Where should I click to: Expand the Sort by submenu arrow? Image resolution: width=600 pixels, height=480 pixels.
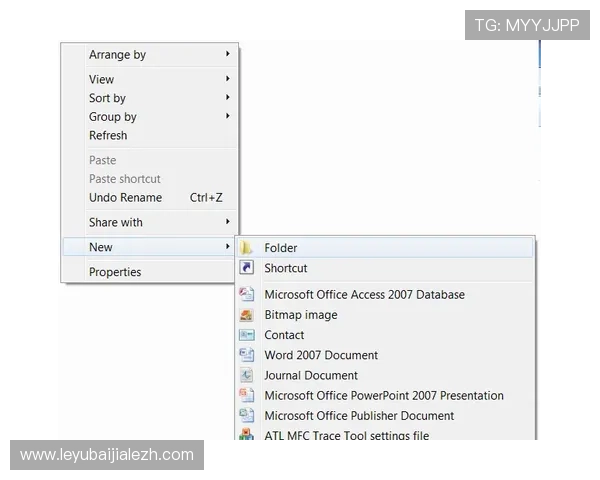point(228,98)
